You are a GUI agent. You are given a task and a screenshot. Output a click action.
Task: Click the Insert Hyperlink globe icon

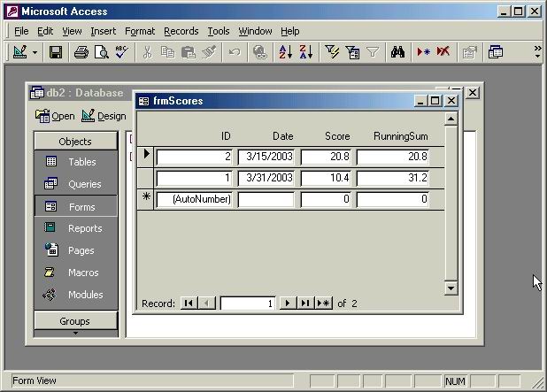(x=260, y=52)
